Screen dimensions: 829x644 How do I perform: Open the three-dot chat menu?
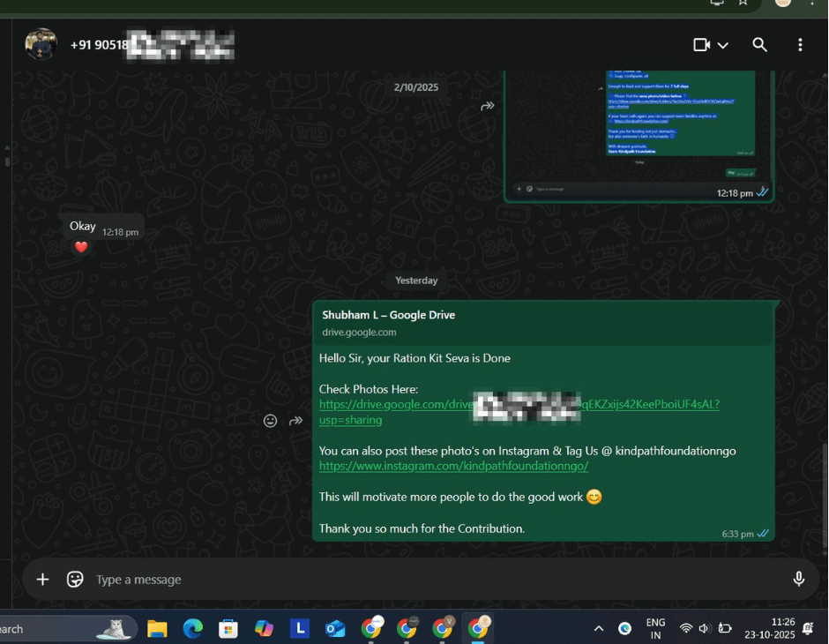800,45
